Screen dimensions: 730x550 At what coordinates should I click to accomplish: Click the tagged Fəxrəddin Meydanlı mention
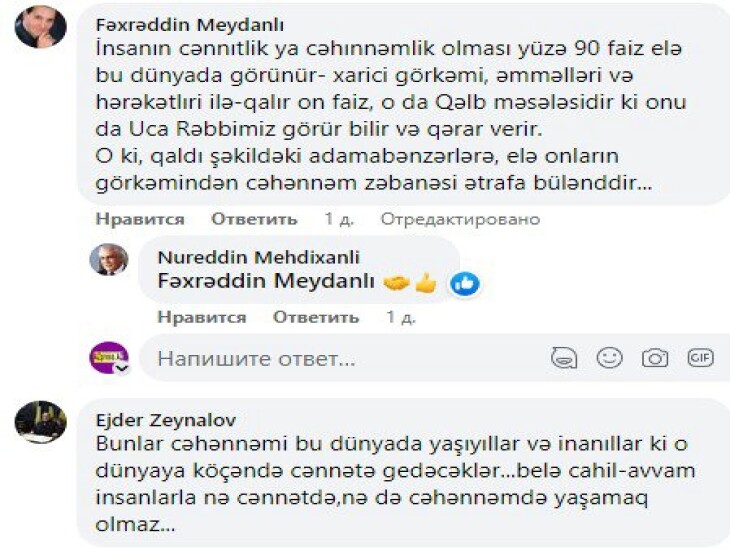(x=266, y=283)
